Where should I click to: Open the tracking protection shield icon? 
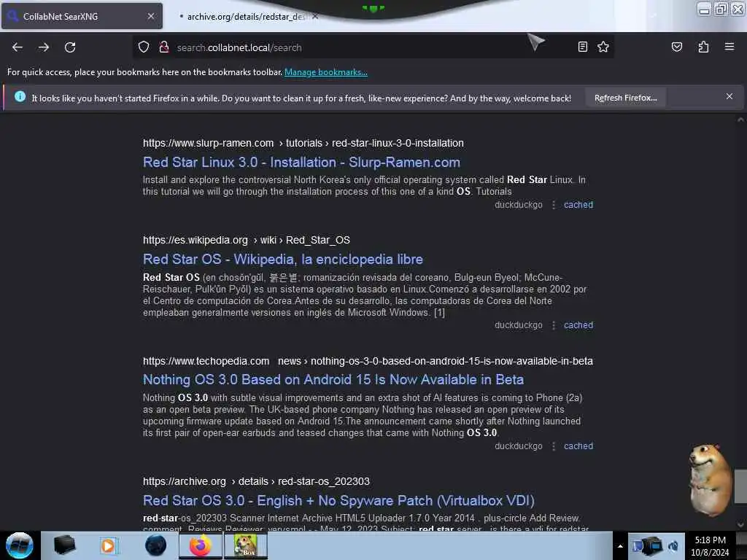pyautogui.click(x=144, y=47)
